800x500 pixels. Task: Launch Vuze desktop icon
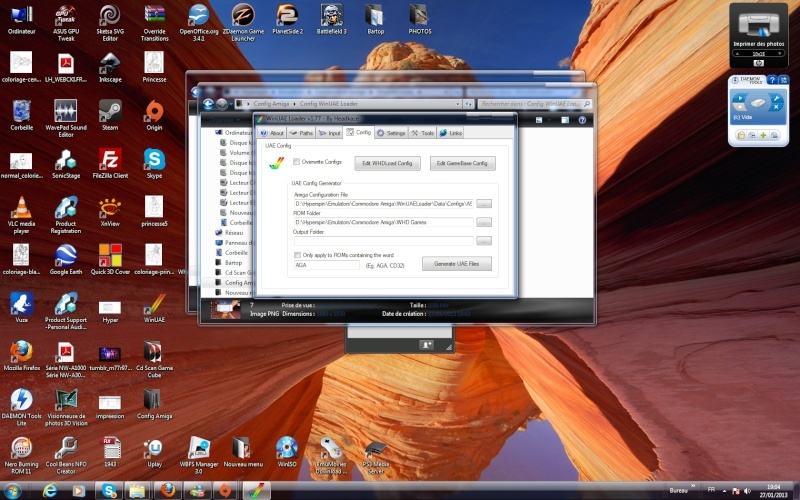(x=21, y=308)
